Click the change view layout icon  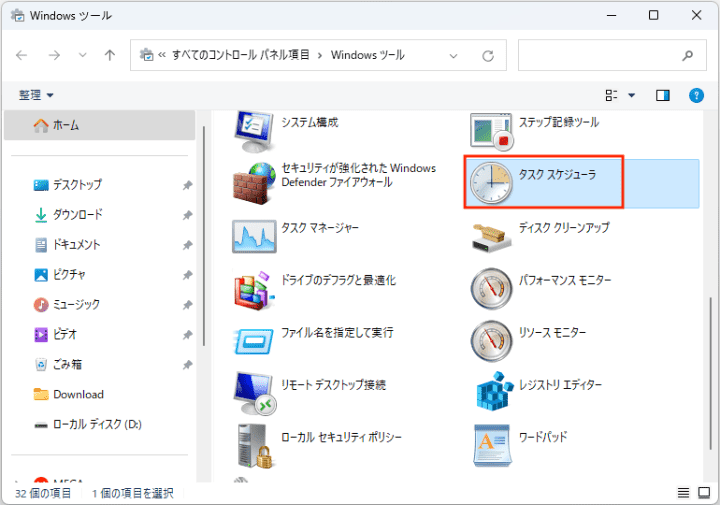point(611,95)
